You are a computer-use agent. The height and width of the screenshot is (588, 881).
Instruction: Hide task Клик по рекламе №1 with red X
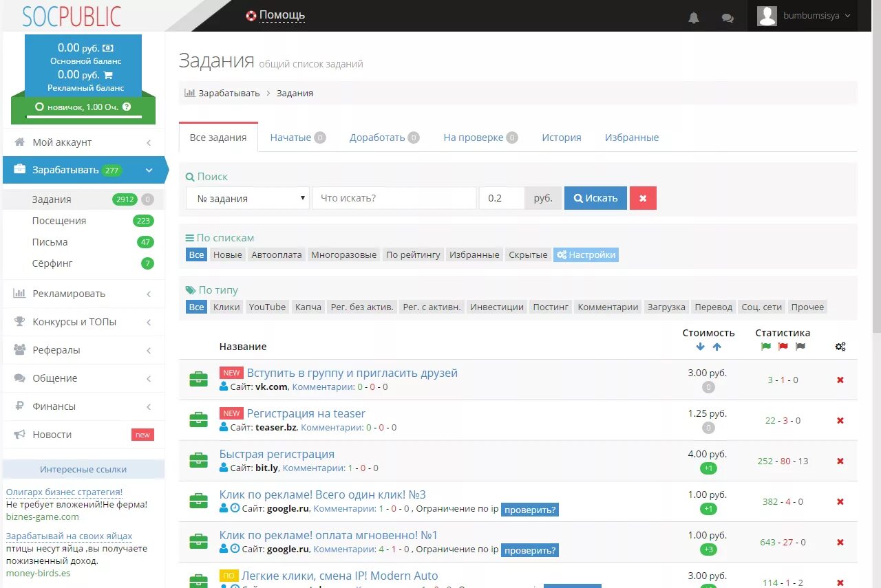coord(840,542)
